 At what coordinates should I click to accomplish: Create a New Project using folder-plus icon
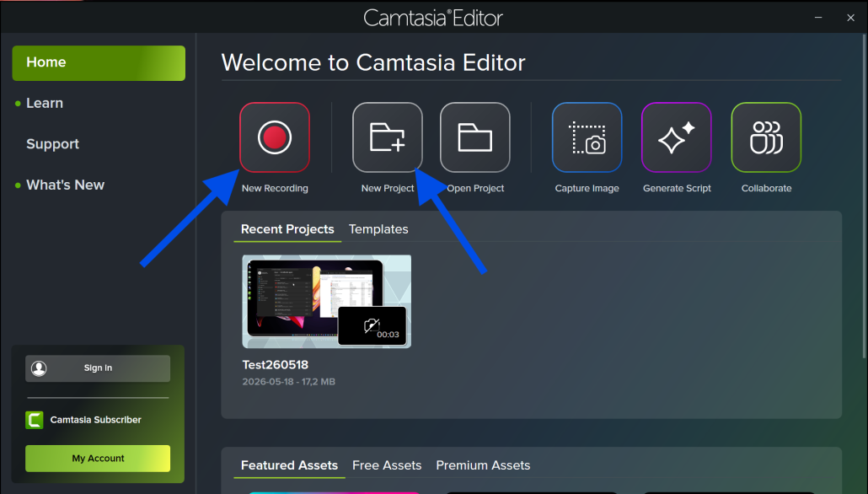[x=388, y=137]
